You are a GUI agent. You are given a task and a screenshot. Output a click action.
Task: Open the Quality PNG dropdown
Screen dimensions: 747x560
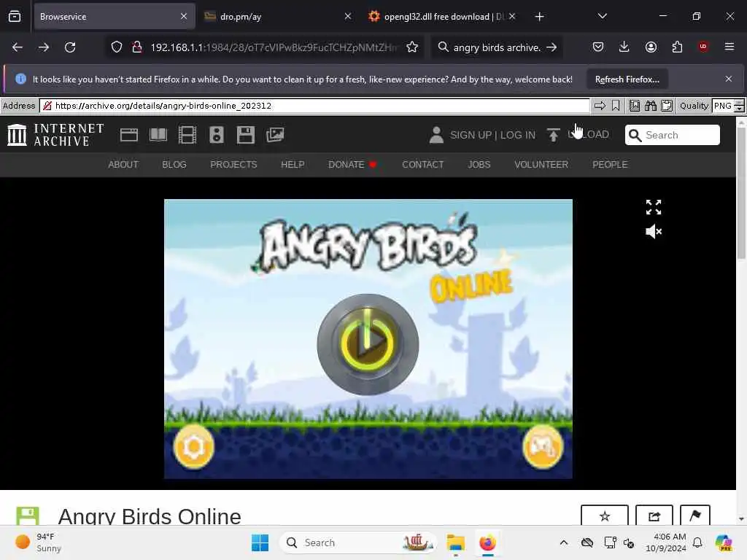click(x=728, y=106)
